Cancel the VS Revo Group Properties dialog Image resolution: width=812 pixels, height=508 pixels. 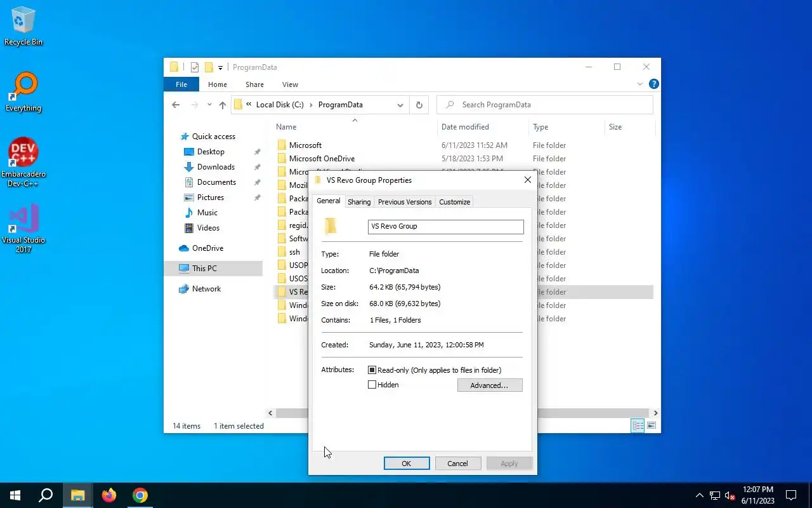tap(458, 464)
